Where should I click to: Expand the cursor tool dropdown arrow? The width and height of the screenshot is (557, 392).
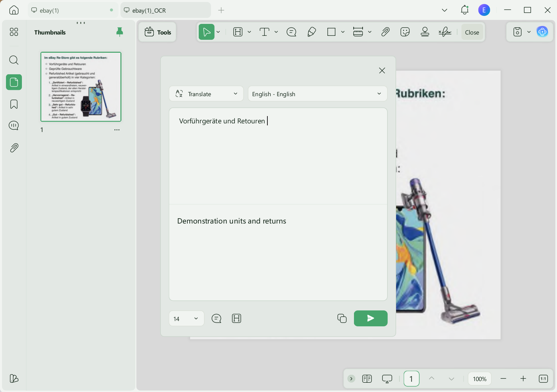click(218, 32)
